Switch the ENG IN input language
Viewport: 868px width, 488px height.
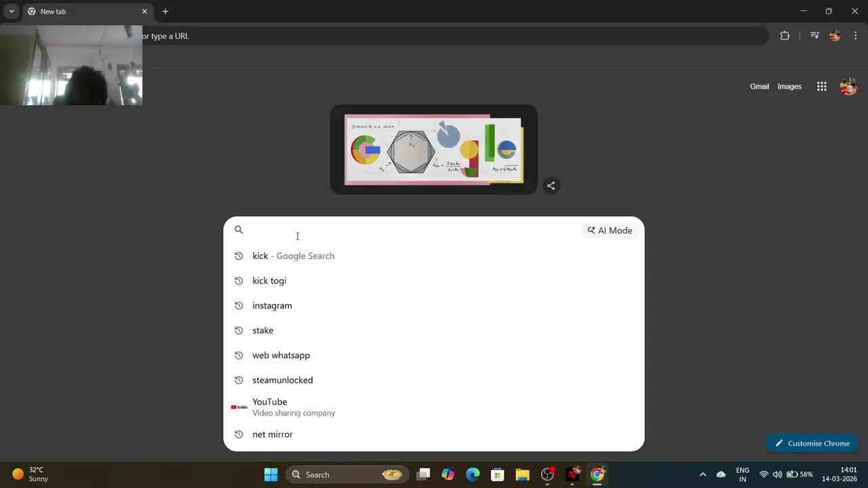[743, 474]
